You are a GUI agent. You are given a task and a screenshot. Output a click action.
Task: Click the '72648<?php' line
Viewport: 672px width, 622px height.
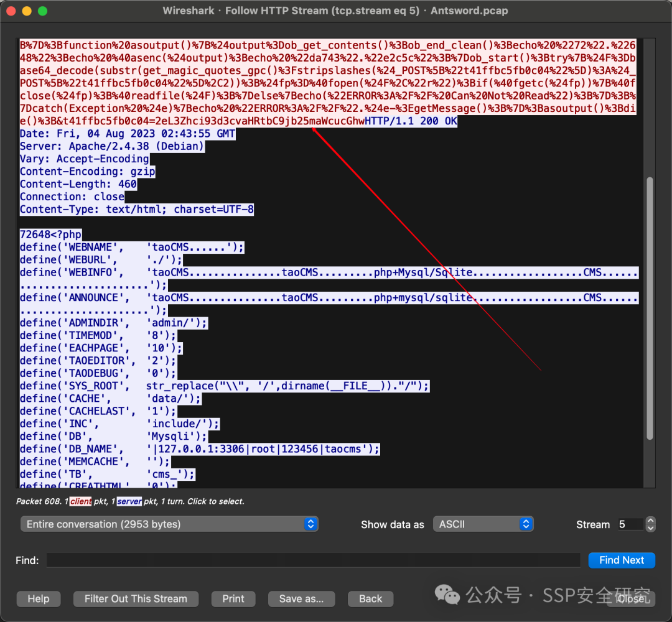[50, 234]
